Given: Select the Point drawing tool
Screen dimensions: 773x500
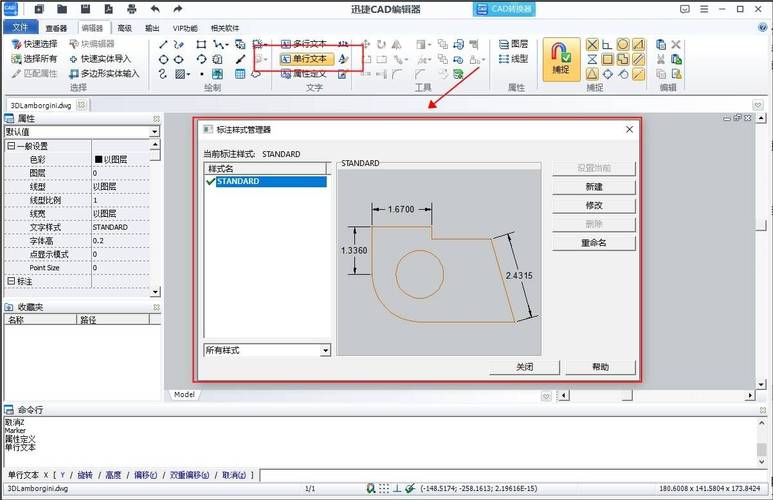Looking at the screenshot, I should [202, 74].
